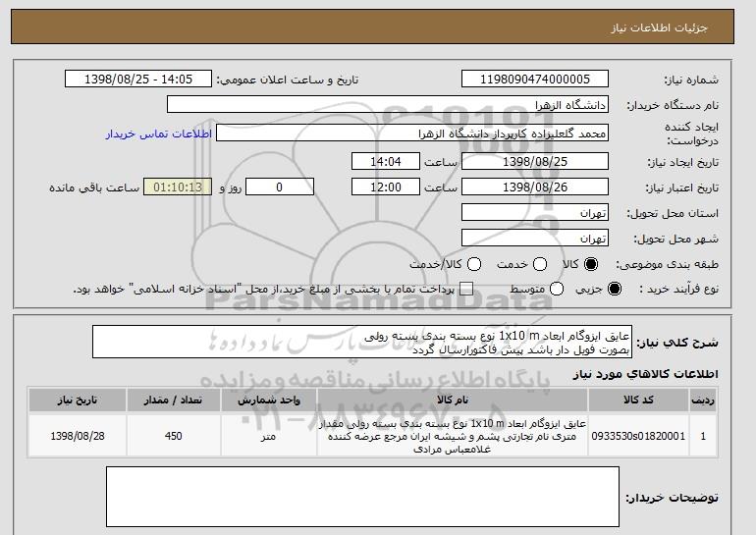Click the اطلاعات کالاهای مورد نیاز heading
The width and height of the screenshot is (756, 535).
point(646,374)
